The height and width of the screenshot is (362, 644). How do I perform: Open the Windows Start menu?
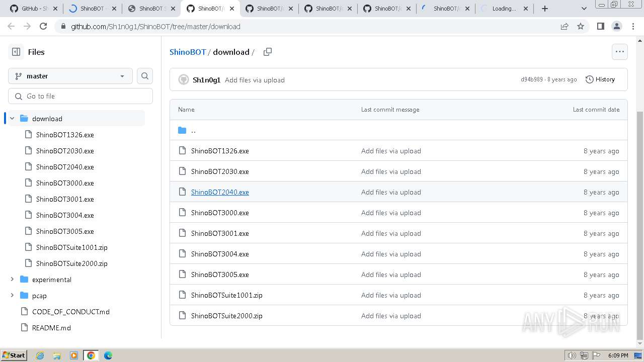pyautogui.click(x=14, y=355)
